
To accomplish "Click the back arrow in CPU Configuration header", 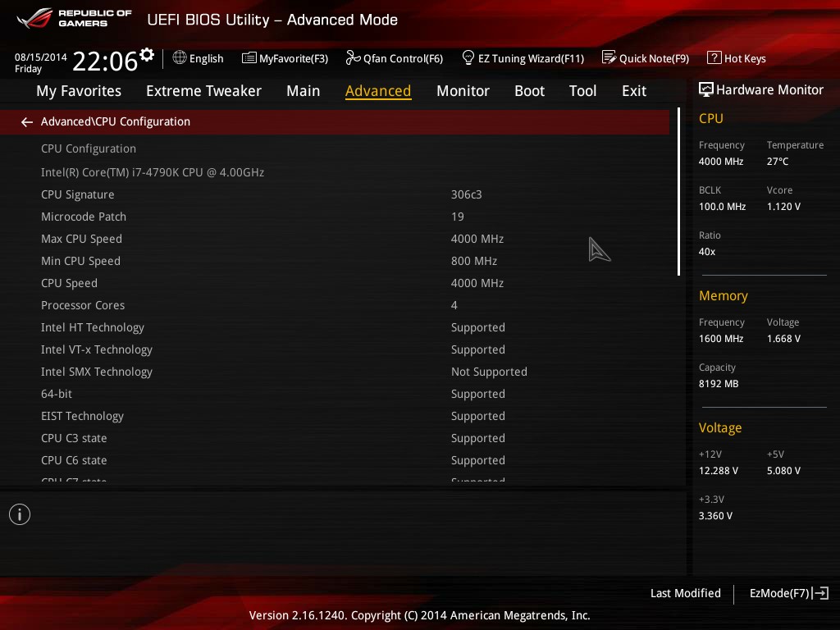I will point(27,122).
